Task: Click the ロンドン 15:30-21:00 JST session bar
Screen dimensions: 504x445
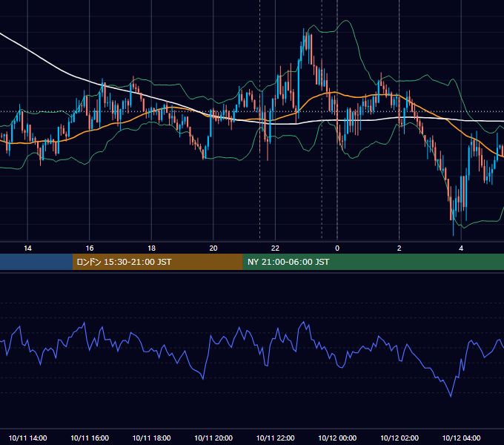Action: pos(157,262)
